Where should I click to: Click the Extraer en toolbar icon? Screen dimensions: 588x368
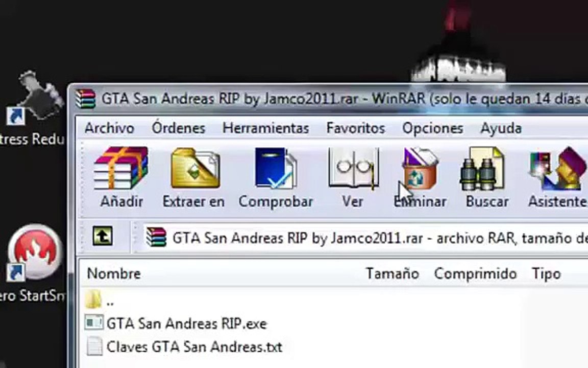click(x=195, y=168)
